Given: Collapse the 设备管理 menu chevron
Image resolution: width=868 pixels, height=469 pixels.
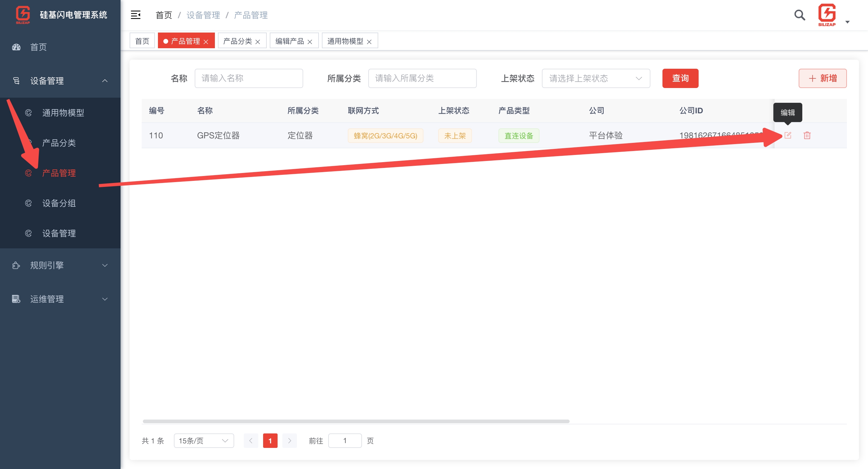Looking at the screenshot, I should (x=105, y=81).
